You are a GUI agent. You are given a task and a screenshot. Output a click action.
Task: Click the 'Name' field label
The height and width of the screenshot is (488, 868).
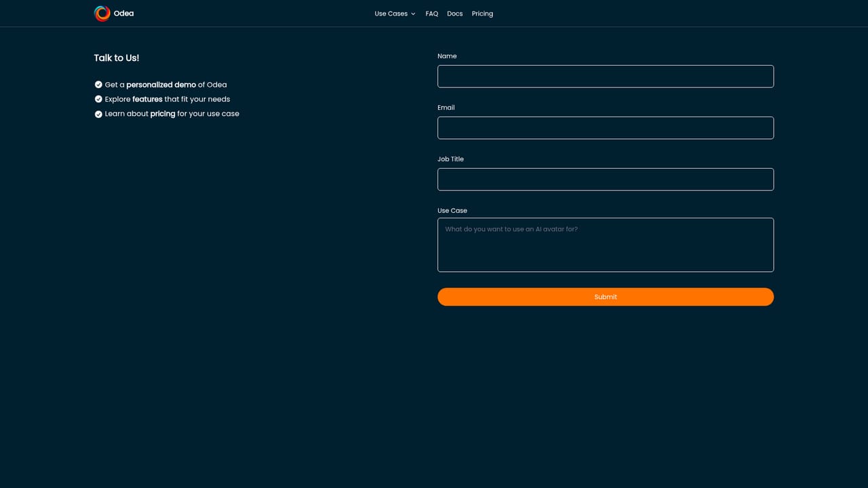tap(447, 56)
